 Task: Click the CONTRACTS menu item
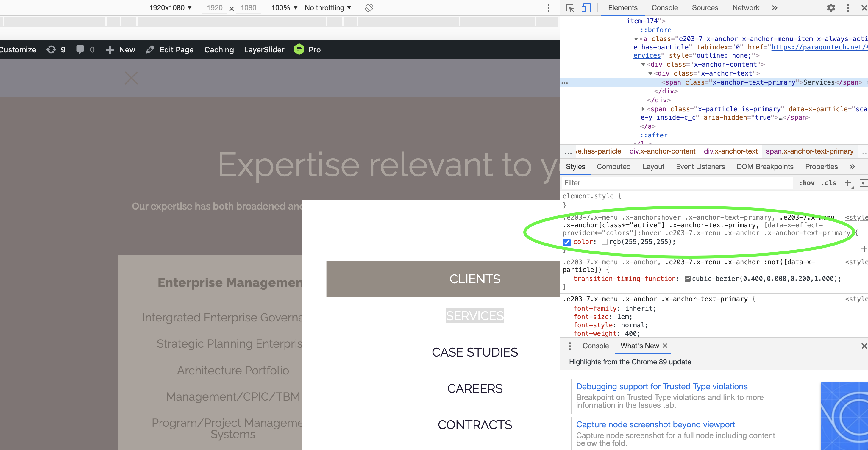(474, 425)
